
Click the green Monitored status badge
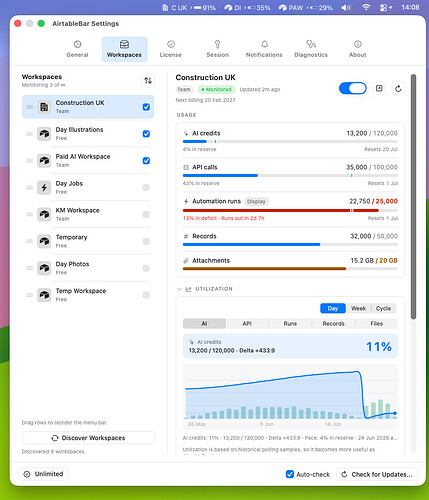[216, 89]
